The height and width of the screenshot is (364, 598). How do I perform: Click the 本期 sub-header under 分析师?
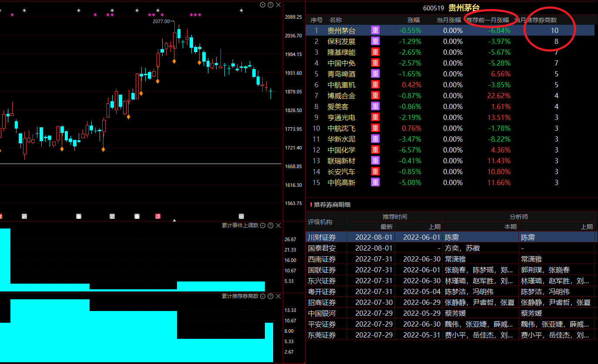pyautogui.click(x=511, y=227)
